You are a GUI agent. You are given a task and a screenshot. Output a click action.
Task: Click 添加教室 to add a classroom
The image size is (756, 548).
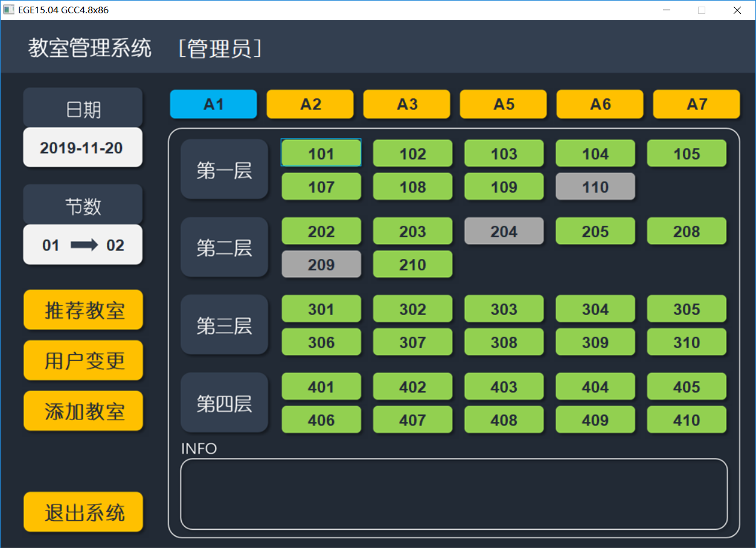83,411
